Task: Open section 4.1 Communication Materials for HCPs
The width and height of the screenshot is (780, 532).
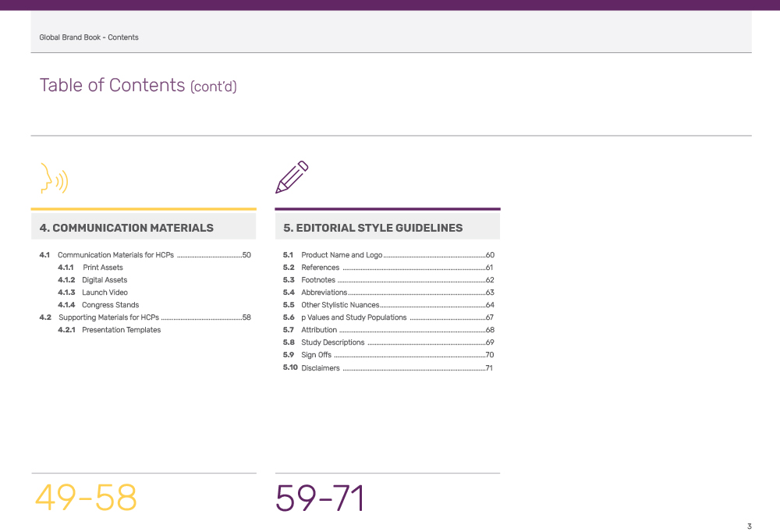Action: (x=115, y=255)
